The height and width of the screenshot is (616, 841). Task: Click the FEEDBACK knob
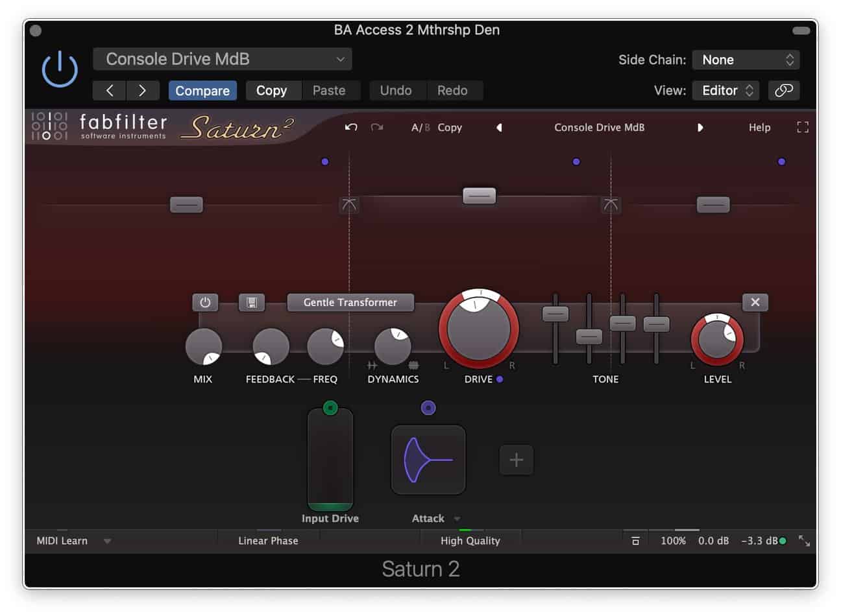pyautogui.click(x=271, y=346)
